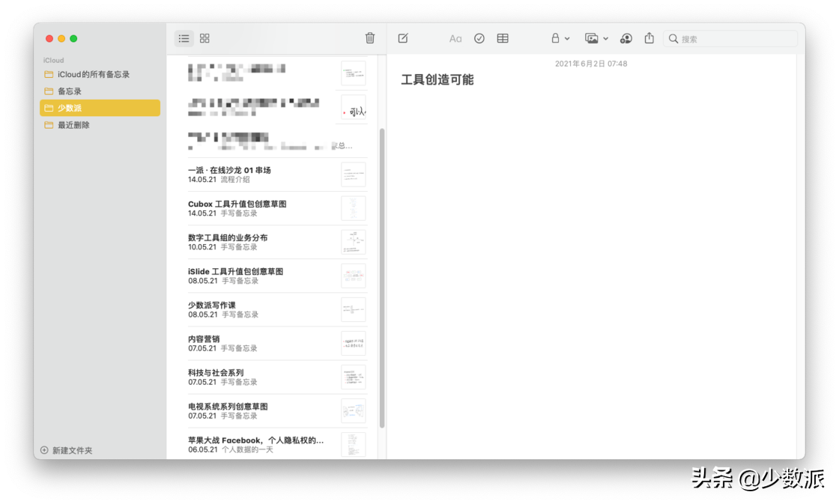This screenshot has width=839, height=504.
Task: Insert a checklist into the note
Action: 479,38
